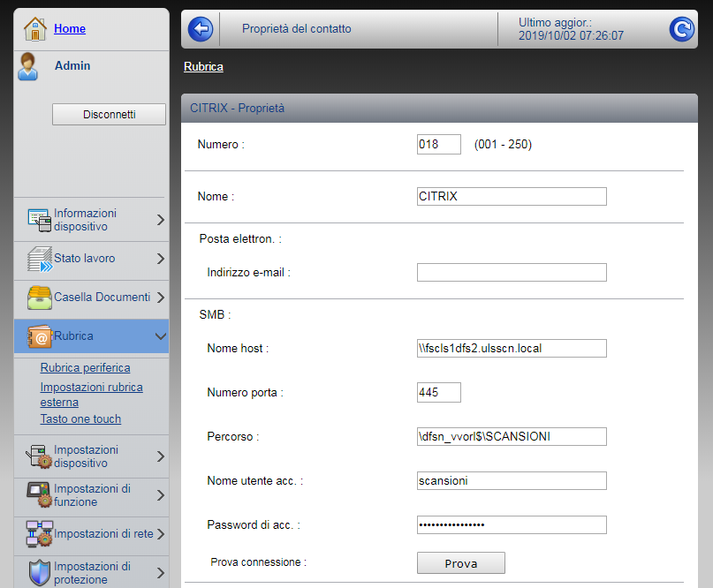Screen dimensions: 713x588
Task: Open the Impostazioni di funzione menu
Action: coord(91,495)
